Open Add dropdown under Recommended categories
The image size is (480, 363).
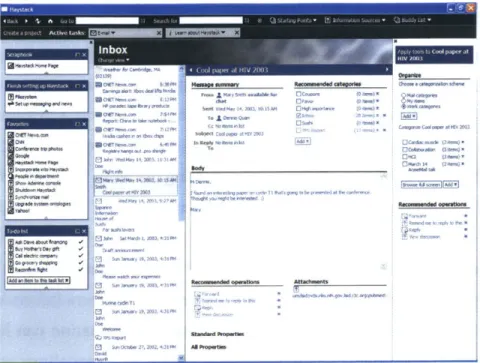(303, 141)
